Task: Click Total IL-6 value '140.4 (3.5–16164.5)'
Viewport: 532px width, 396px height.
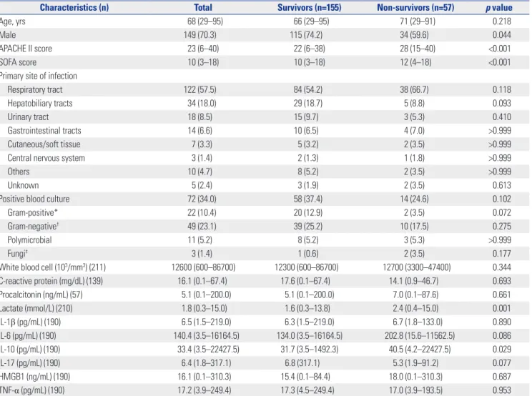Action: pyautogui.click(x=206, y=336)
